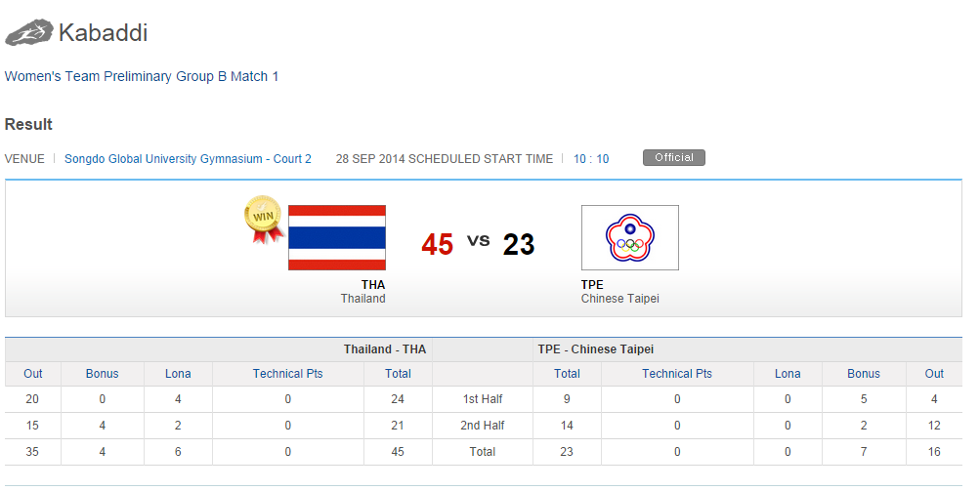
Task: Select Thailand's Lona column header
Action: click(178, 374)
